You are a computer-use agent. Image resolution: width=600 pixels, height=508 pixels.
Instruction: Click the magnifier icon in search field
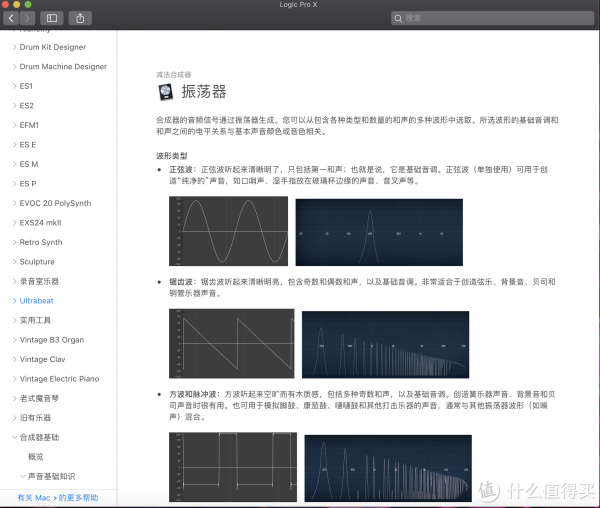[398, 18]
